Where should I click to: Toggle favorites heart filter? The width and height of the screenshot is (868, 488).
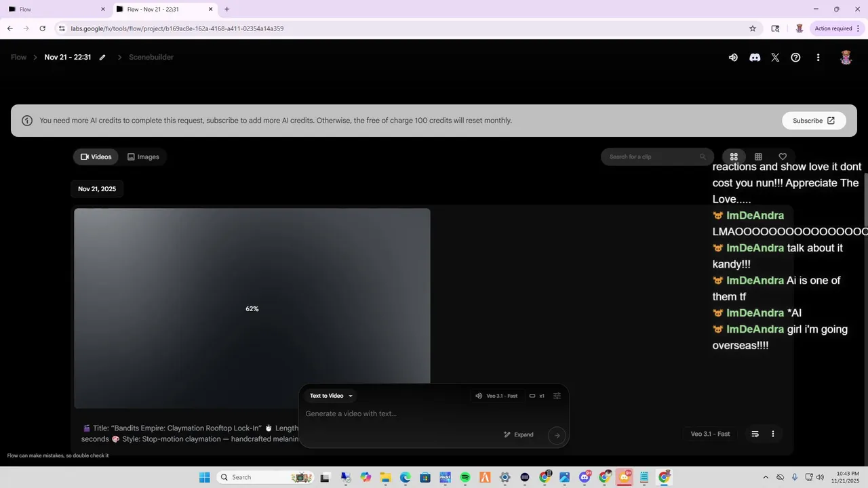point(783,157)
